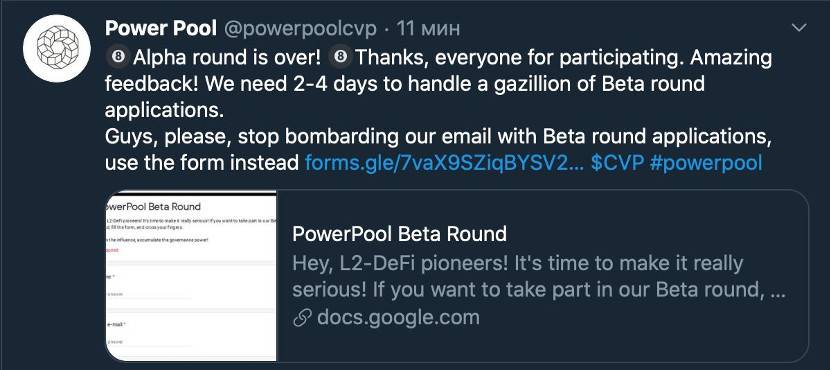Open the @powerpoolcvp handle link
The image size is (830, 370).
click(301, 29)
